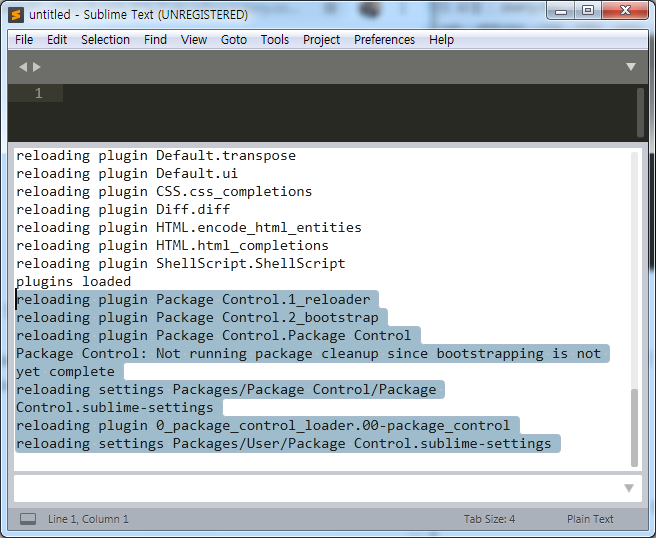
Task: Click the 'yet complete' console line
Action: point(65,371)
